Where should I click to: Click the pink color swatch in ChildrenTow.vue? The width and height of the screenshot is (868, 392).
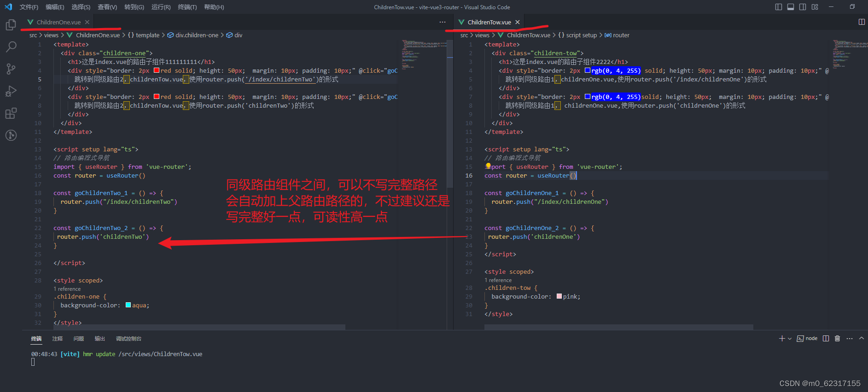click(559, 296)
